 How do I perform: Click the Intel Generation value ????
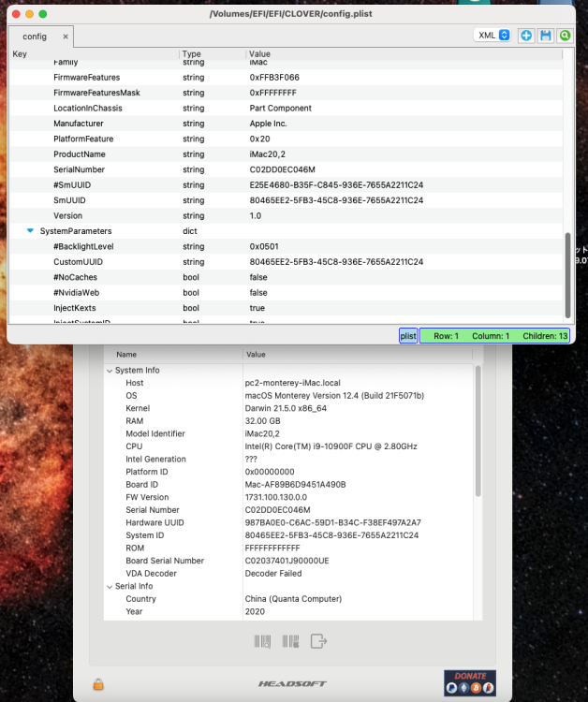pos(251,460)
